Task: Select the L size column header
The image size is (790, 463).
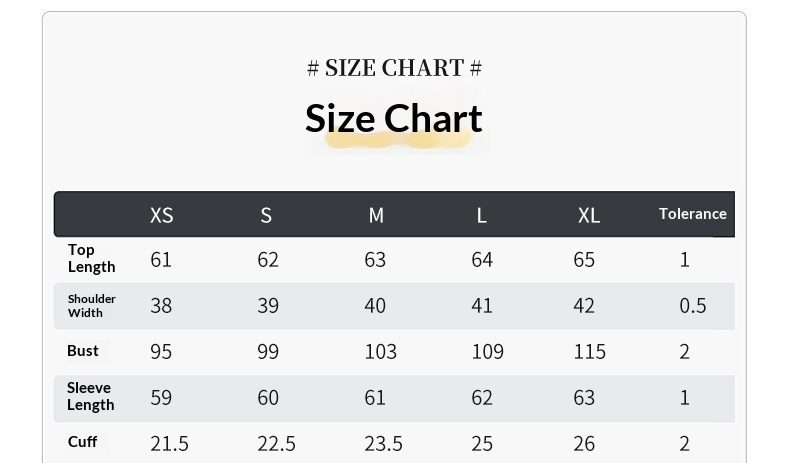Action: pyautogui.click(x=482, y=215)
